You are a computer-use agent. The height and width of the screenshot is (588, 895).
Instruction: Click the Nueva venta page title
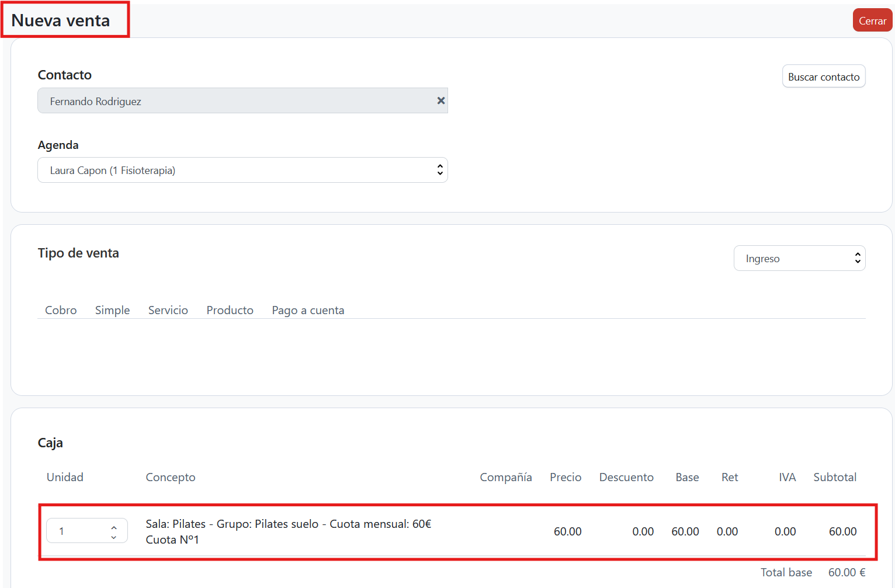(61, 20)
